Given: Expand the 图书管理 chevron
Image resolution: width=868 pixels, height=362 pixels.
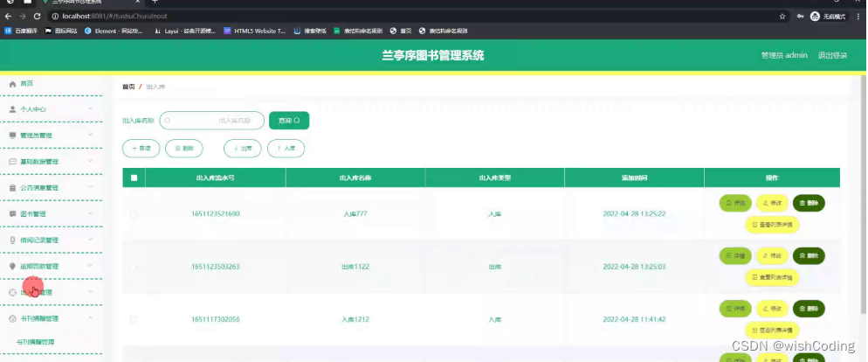Looking at the screenshot, I should coord(91,213).
